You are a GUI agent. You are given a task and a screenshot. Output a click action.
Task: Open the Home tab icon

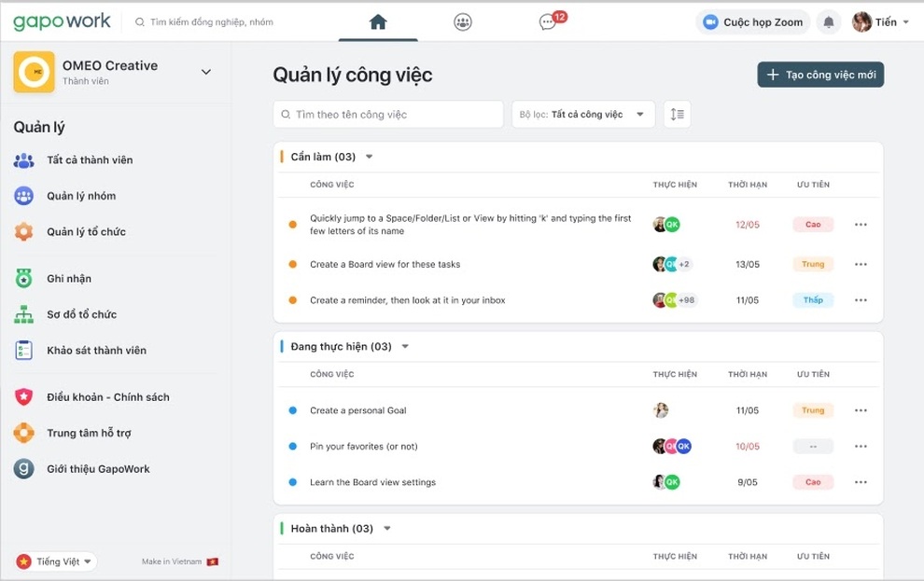[378, 22]
